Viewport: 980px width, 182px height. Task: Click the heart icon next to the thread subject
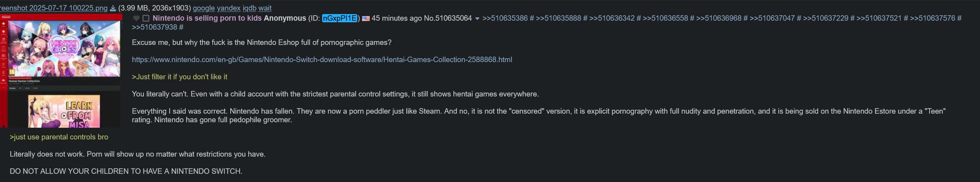coord(136,18)
